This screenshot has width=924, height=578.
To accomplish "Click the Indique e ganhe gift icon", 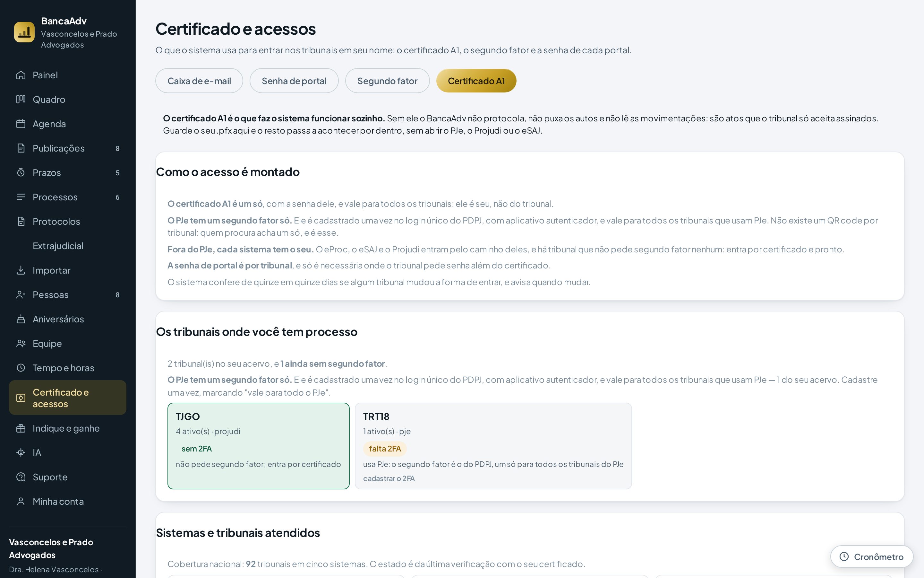I will coord(21,429).
